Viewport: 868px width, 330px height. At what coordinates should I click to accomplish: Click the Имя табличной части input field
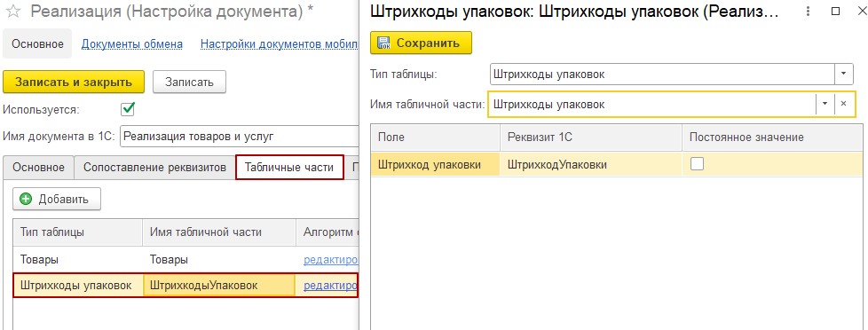651,104
